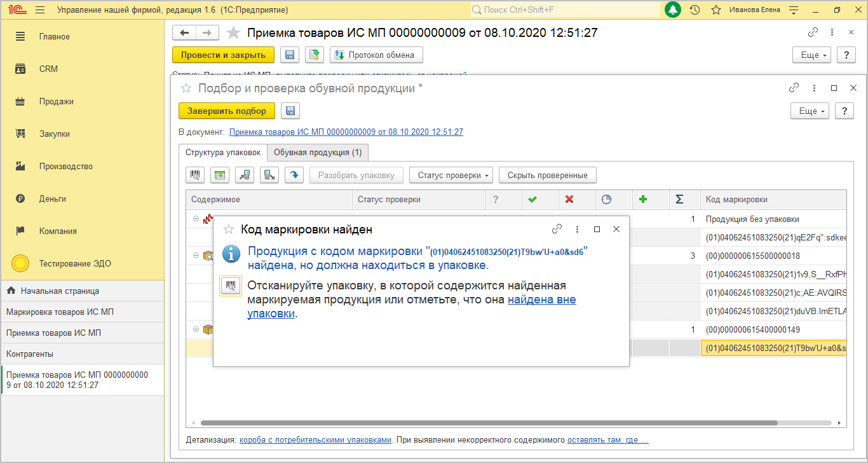This screenshot has width=868, height=463.
Task: Click load from data terminal icon
Action: click(x=245, y=175)
